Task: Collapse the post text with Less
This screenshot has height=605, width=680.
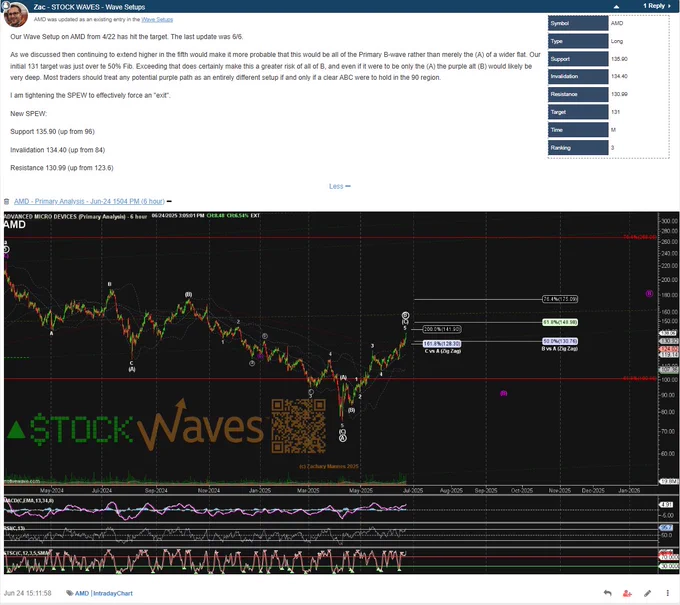Action: click(x=340, y=186)
